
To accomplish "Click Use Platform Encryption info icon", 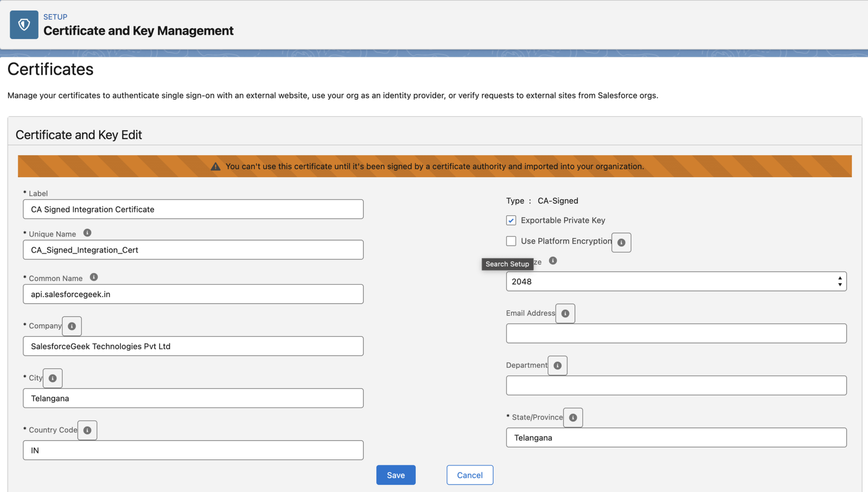I will click(621, 242).
